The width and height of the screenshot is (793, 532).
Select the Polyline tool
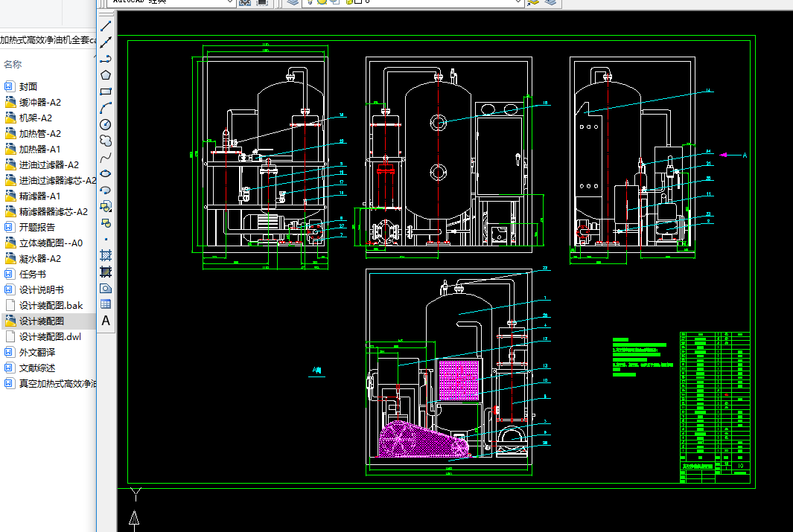point(106,59)
